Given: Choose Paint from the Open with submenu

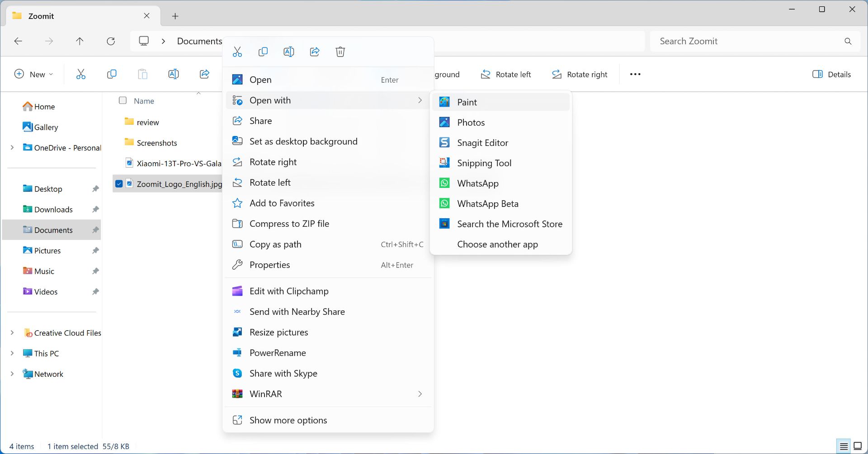Looking at the screenshot, I should (x=467, y=102).
